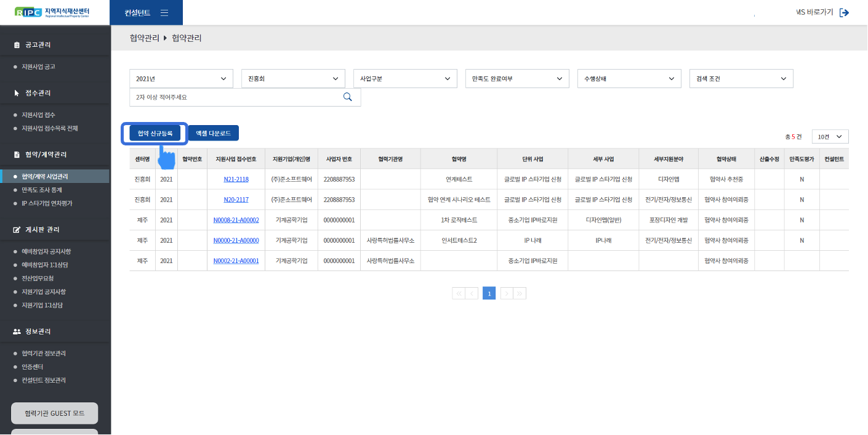Open 협력기관 정보관리 menu item
The width and height of the screenshot is (868, 435).
point(44,354)
